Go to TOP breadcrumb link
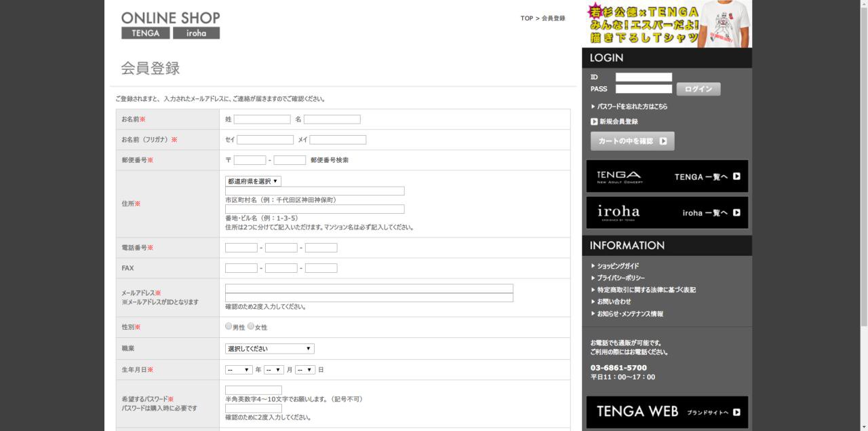Screen dimensions: 868x431 [x=527, y=18]
